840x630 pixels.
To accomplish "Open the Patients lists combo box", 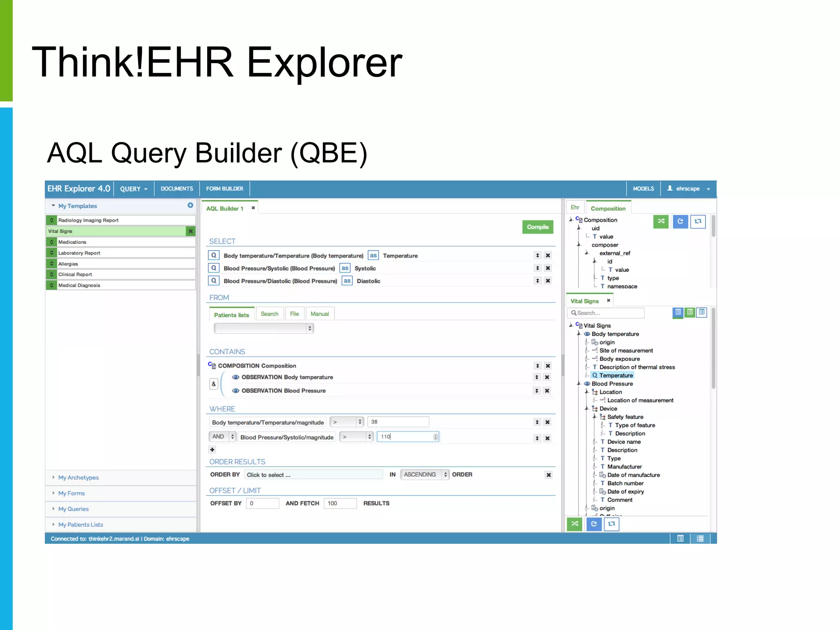I will click(264, 328).
